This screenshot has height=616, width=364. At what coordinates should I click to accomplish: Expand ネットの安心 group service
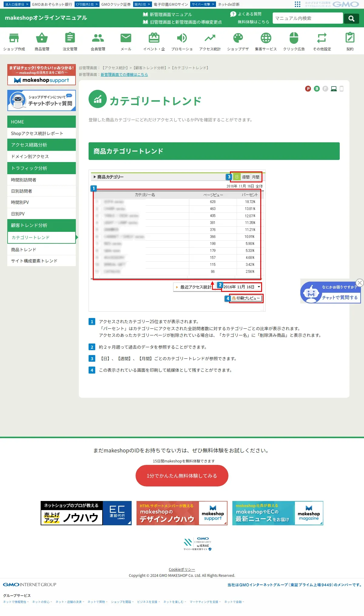pyautogui.click(x=42, y=602)
